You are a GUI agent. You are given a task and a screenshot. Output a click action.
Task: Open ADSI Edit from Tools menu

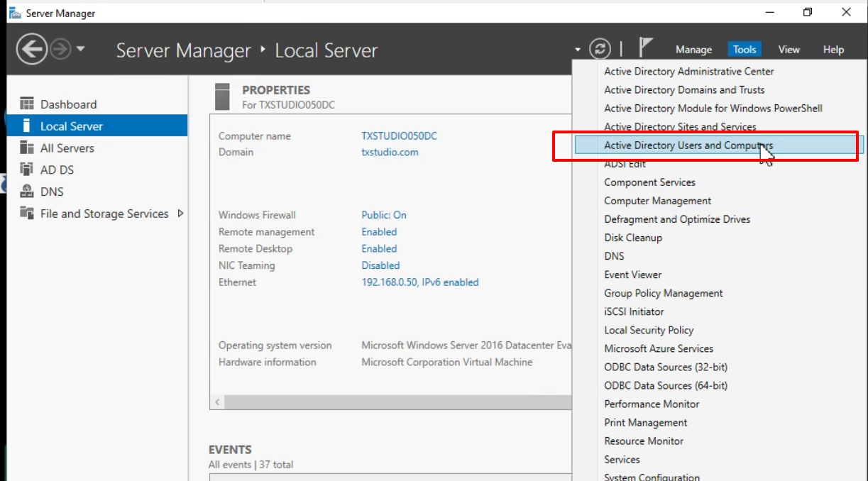[x=625, y=163]
